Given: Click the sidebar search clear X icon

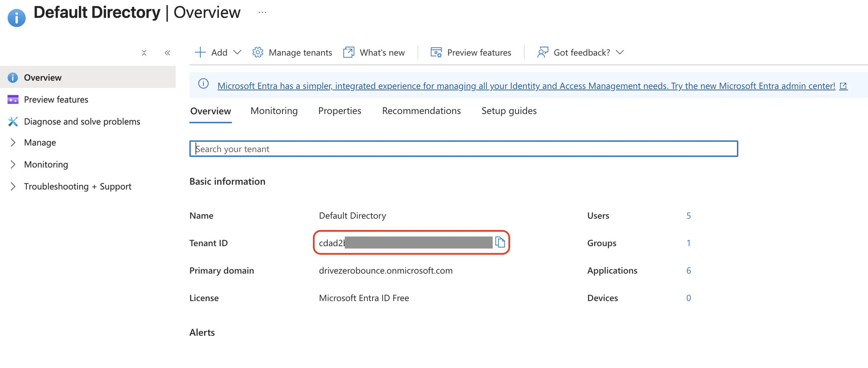Looking at the screenshot, I should coord(144,53).
